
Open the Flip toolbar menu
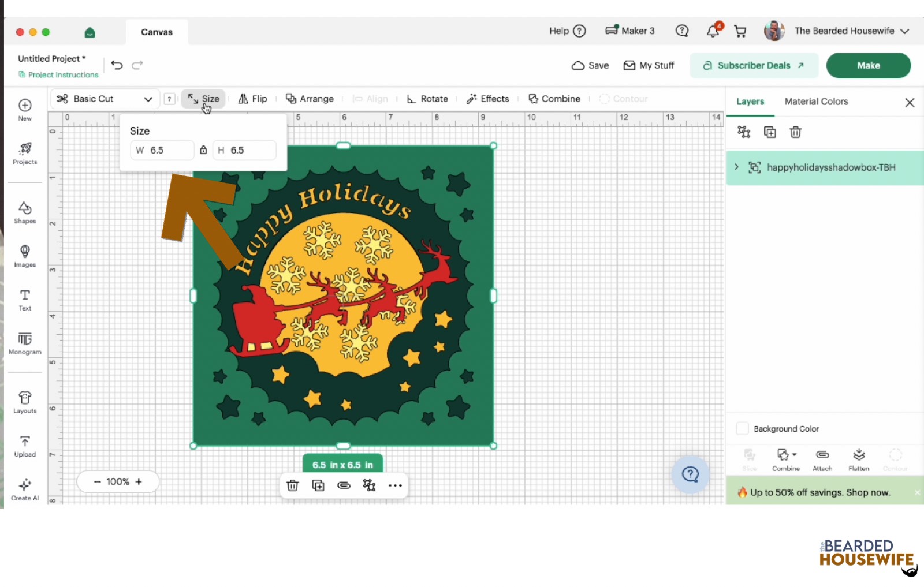(253, 99)
